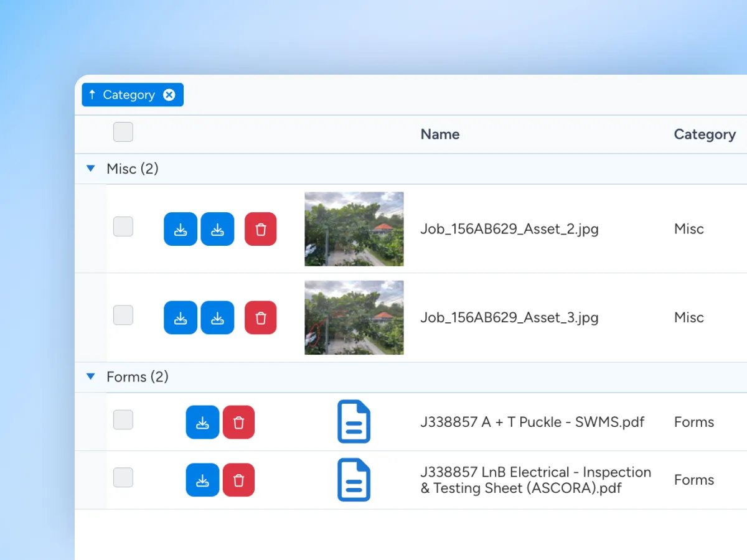Check the box for the Puckle SWMS pdf

coord(123,420)
